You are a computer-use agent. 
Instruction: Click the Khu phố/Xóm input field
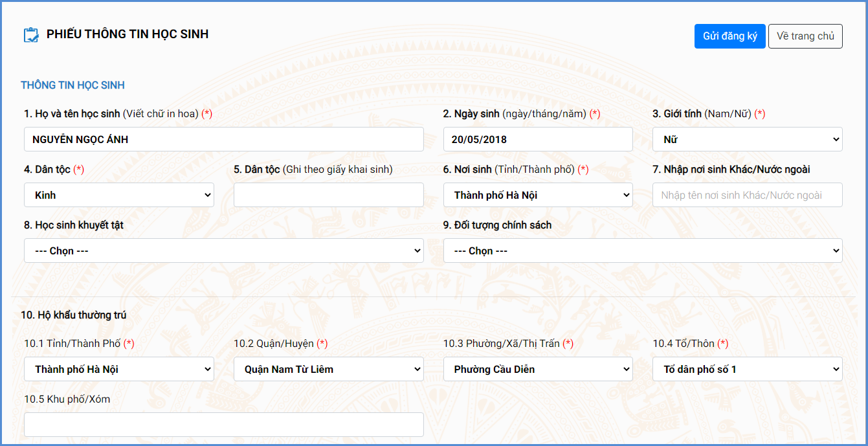223,425
